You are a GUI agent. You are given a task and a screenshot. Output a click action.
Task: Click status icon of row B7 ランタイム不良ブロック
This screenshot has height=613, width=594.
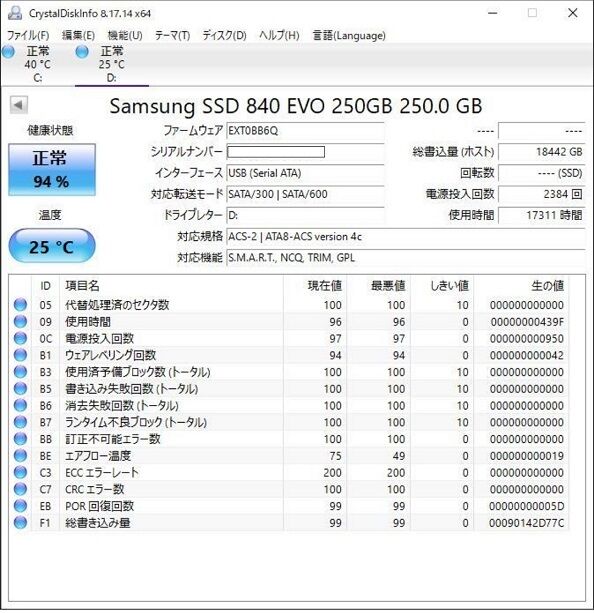(x=20, y=422)
